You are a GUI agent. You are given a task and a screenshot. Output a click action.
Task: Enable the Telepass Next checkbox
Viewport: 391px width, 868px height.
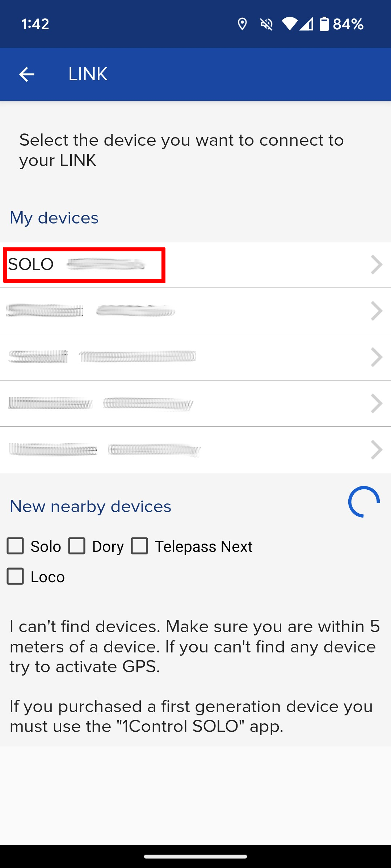coord(139,546)
